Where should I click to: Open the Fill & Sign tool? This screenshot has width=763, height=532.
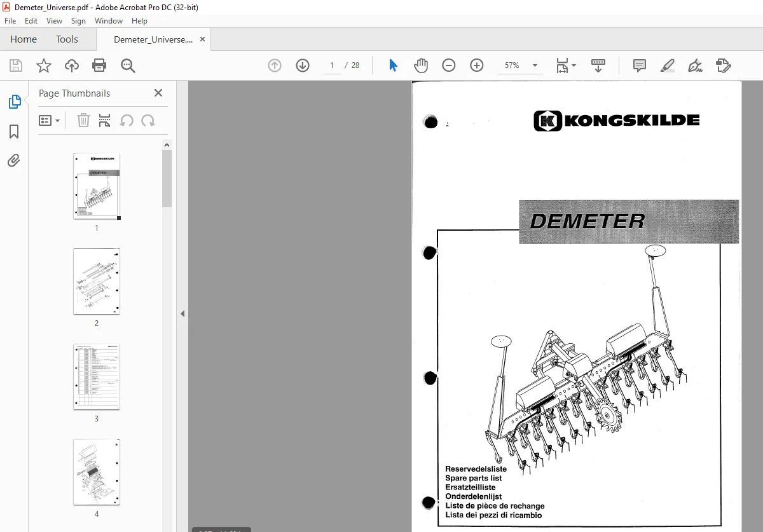695,65
